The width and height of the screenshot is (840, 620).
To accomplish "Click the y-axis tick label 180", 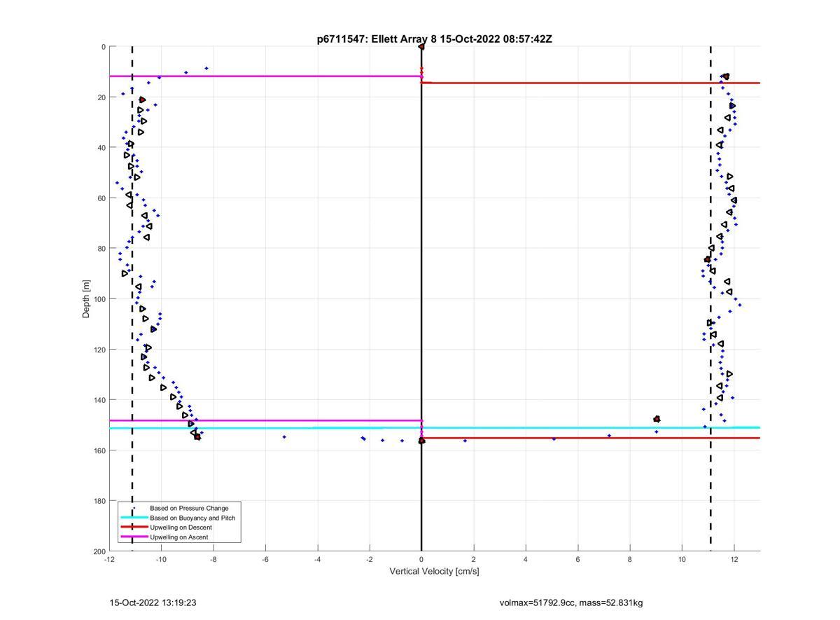I will pyautogui.click(x=99, y=501).
